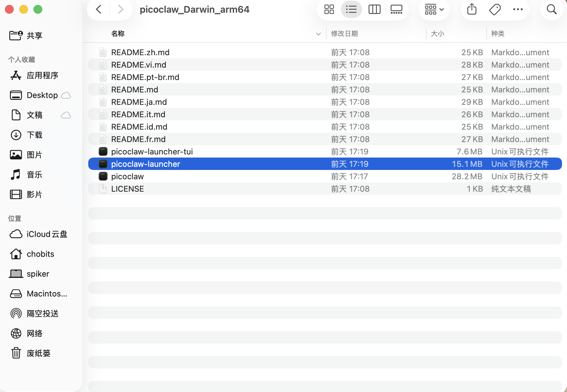The image size is (567, 392).
Task: Click the Share toolbar icon
Action: pyautogui.click(x=472, y=9)
